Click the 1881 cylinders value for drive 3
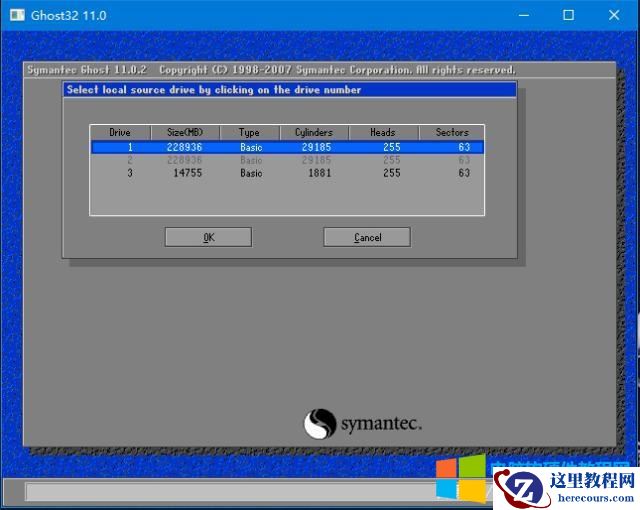 point(320,173)
